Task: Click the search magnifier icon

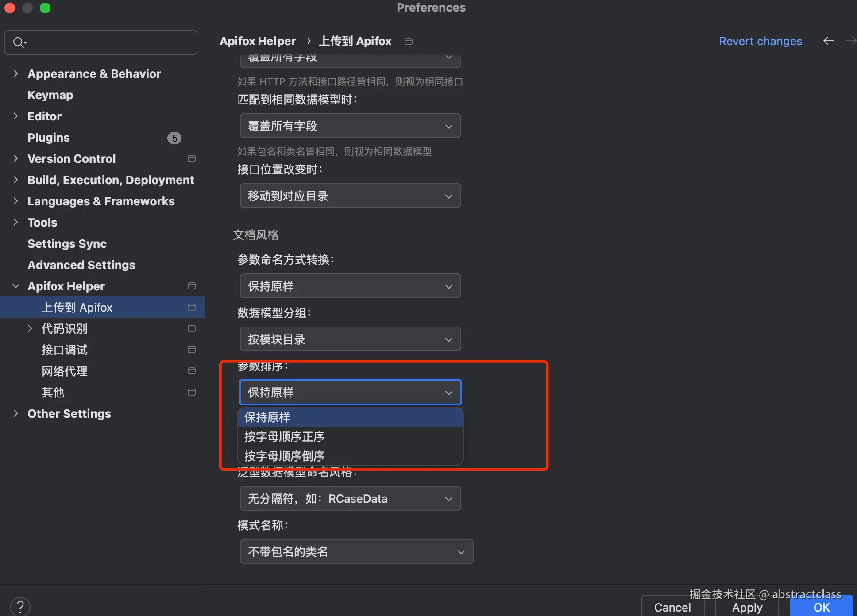Action: tap(19, 42)
